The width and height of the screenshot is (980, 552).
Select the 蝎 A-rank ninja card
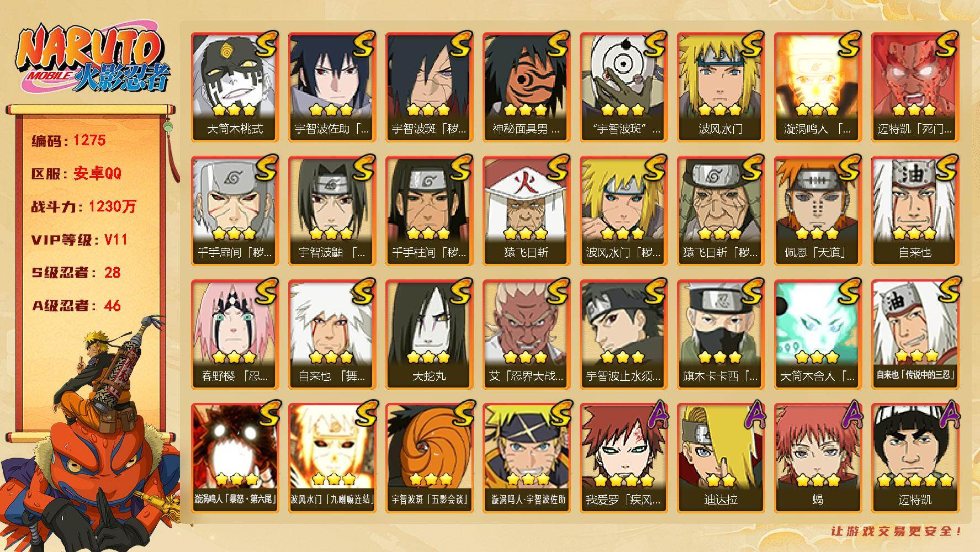[818, 458]
